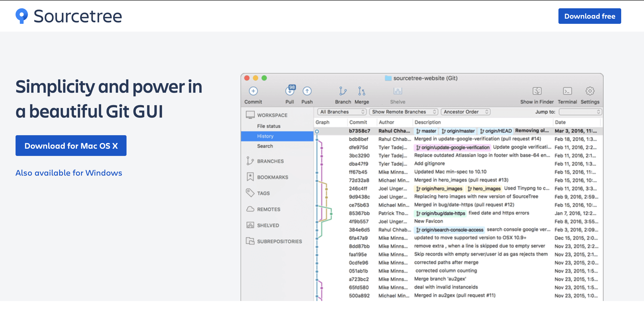
Task: Click the Push arrow icon
Action: tap(307, 91)
